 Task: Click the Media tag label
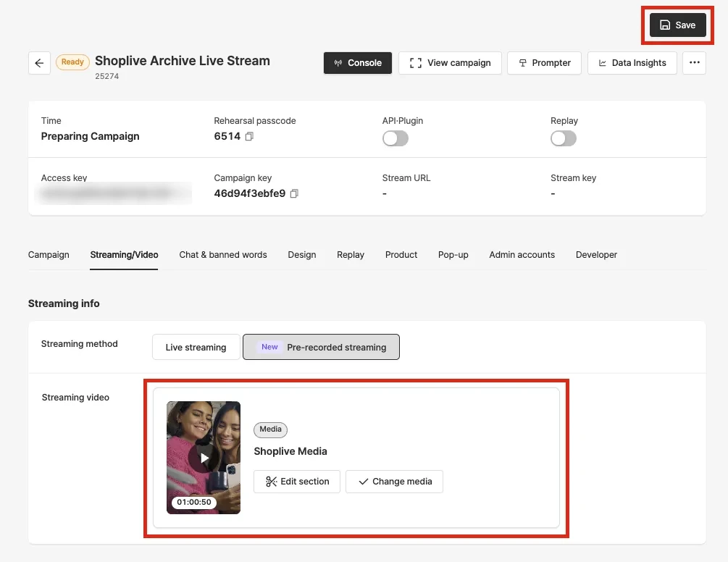click(270, 429)
